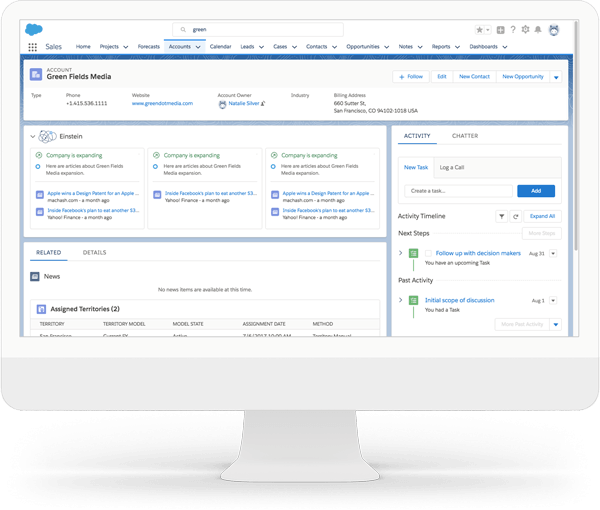The image size is (600, 510).
Task: Click the Green Fields Media account icon
Action: [36, 74]
